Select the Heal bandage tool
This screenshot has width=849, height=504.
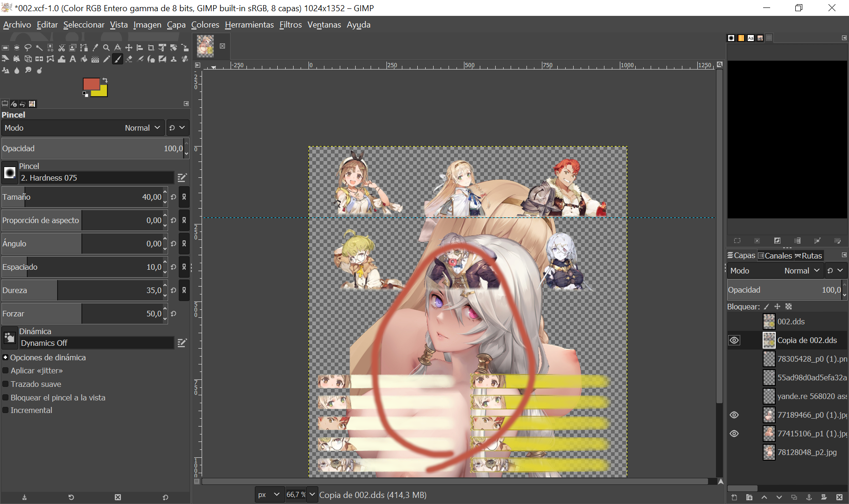click(185, 59)
